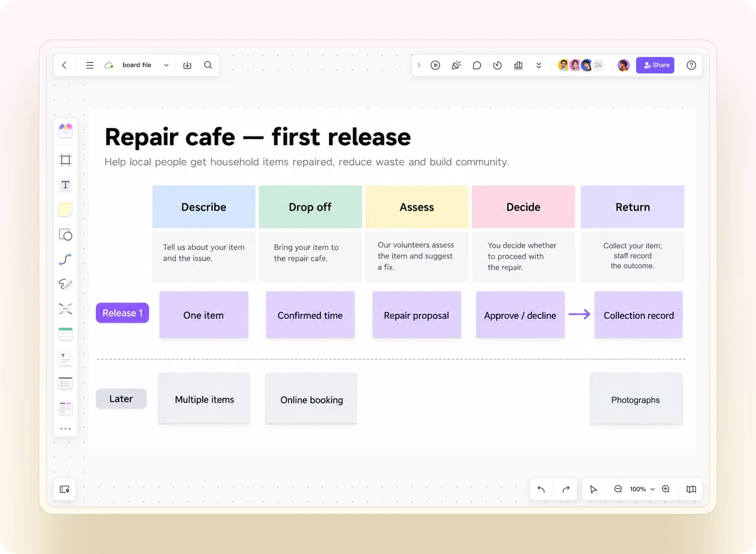Show all 24 collaborators badge
This screenshot has height=554, width=756.
tap(598, 65)
